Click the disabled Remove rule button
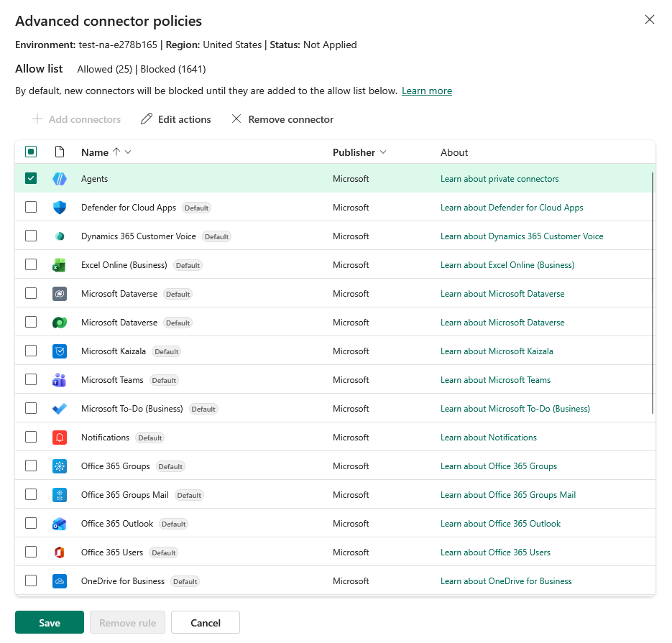 click(127, 622)
